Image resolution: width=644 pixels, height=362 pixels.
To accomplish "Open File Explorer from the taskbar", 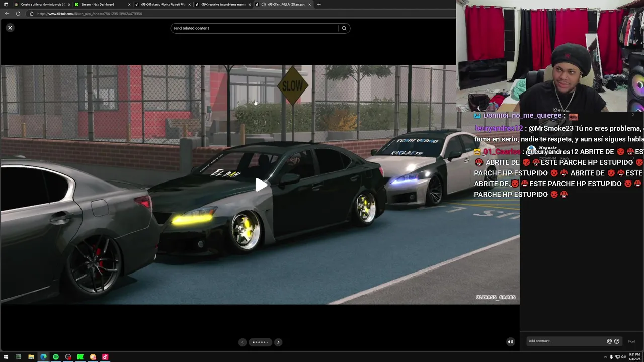I will [x=31, y=357].
